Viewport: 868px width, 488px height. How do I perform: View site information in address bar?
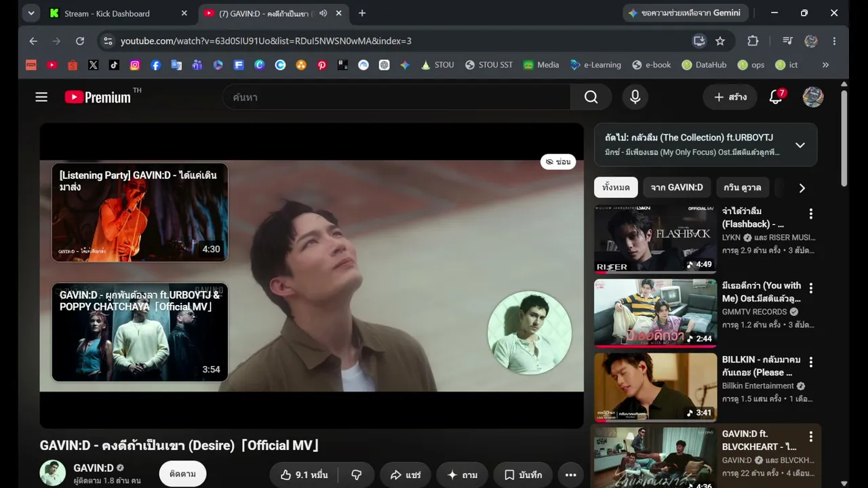107,41
